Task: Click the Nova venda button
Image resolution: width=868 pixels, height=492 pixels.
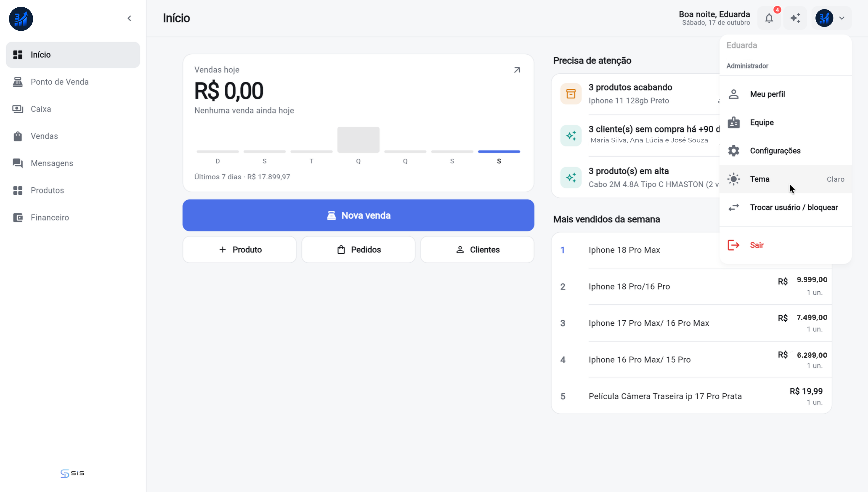Action: [358, 215]
